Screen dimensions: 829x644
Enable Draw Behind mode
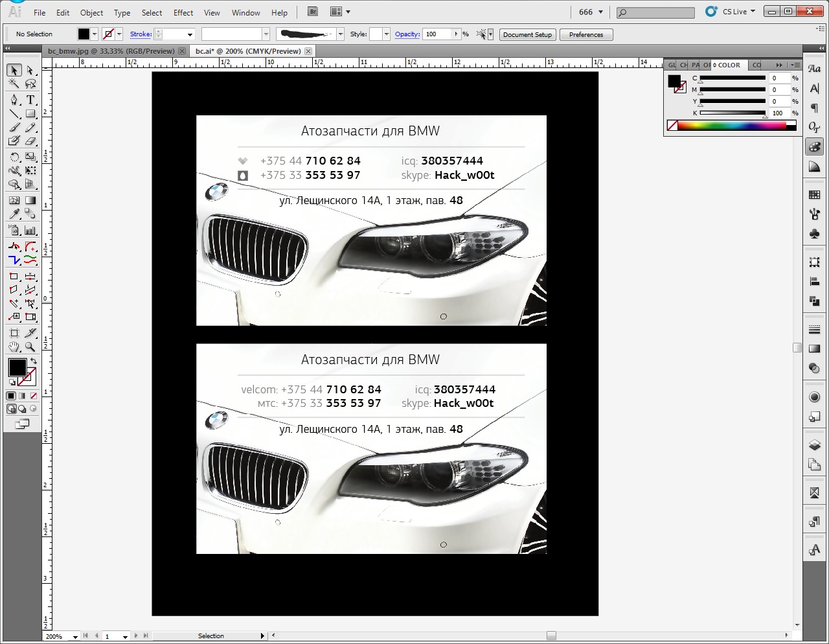pyautogui.click(x=22, y=409)
